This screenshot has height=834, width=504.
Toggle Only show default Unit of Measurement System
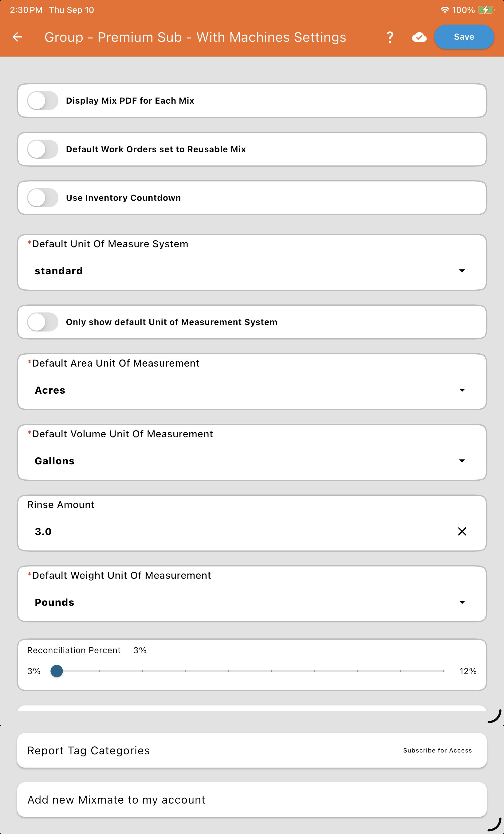pos(43,322)
